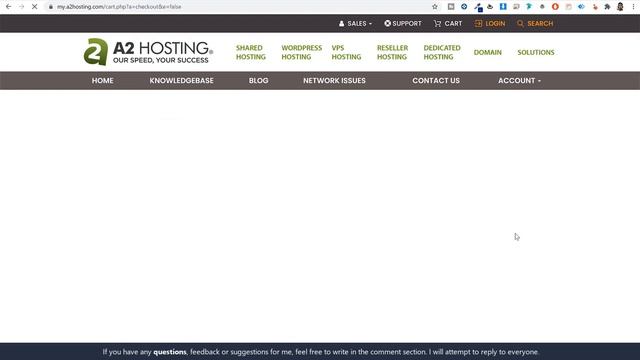Open the Domain menu
640x360 pixels.
click(x=487, y=52)
